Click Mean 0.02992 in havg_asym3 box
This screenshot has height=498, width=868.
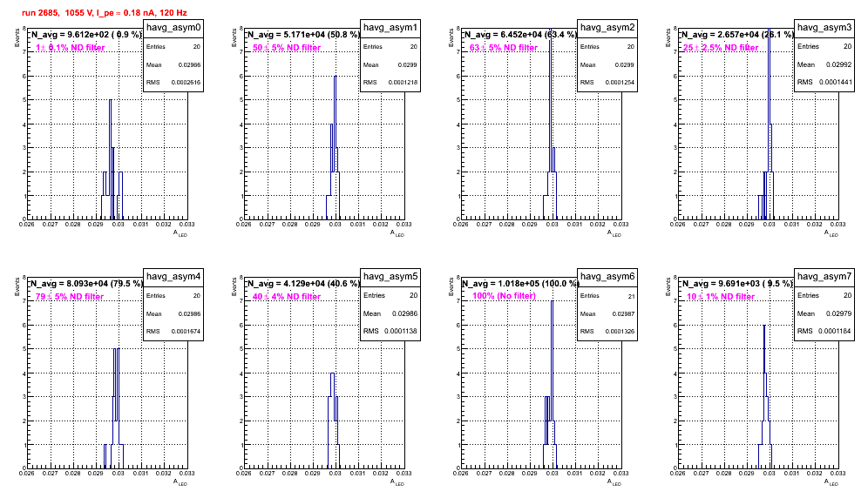point(824,64)
